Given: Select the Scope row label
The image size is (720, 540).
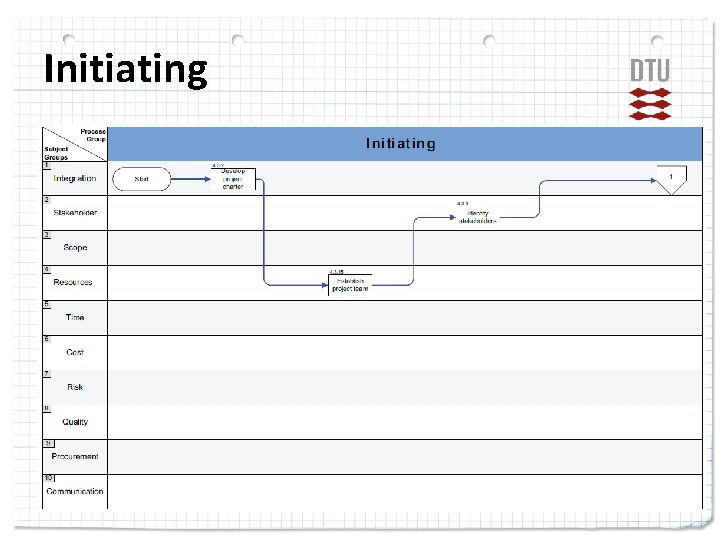Looking at the screenshot, I should pyautogui.click(x=75, y=248).
